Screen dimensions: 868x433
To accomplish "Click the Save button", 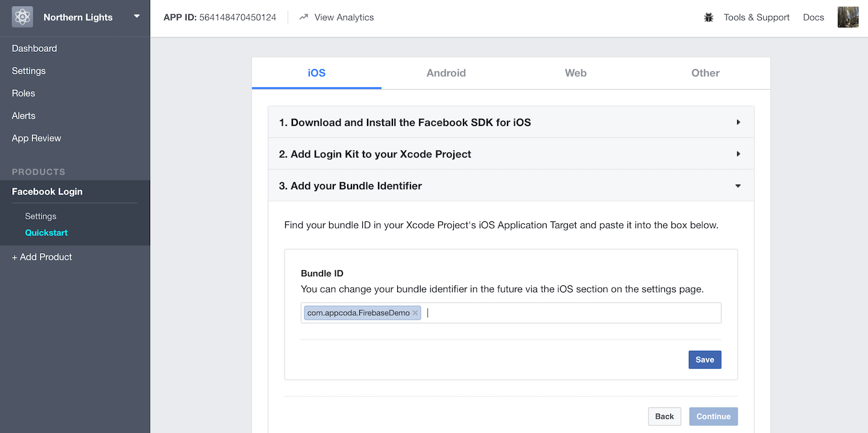I will pyautogui.click(x=705, y=359).
